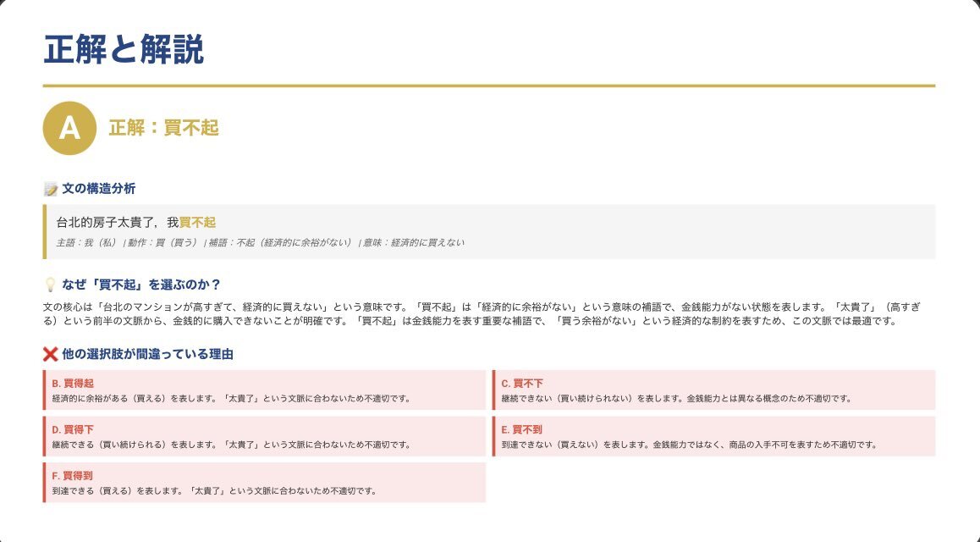980x542 pixels.
Task: Select the F. 買得到 option card
Action: (264, 483)
